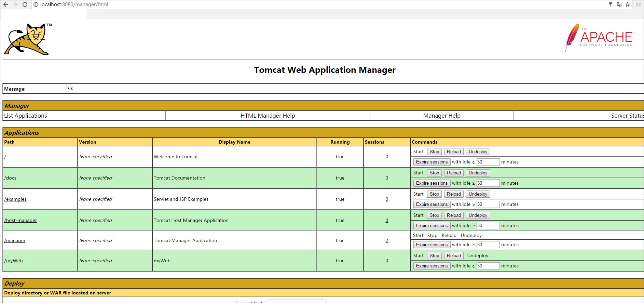Click the session count for /examples
644x303 pixels.
tap(387, 199)
